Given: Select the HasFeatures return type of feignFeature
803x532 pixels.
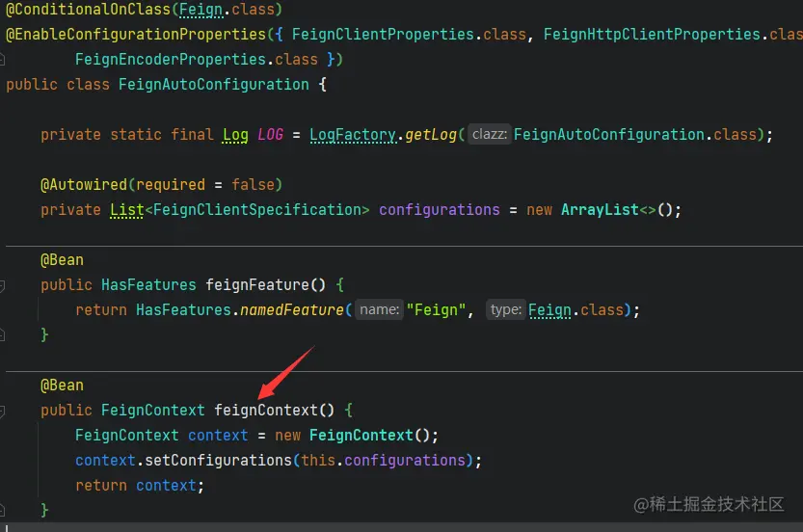Looking at the screenshot, I should [x=148, y=285].
